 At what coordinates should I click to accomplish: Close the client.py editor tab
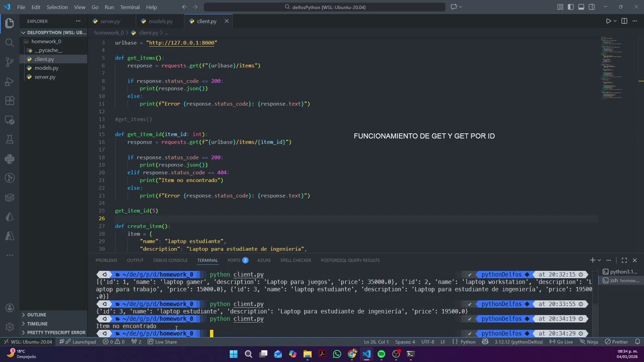226,21
